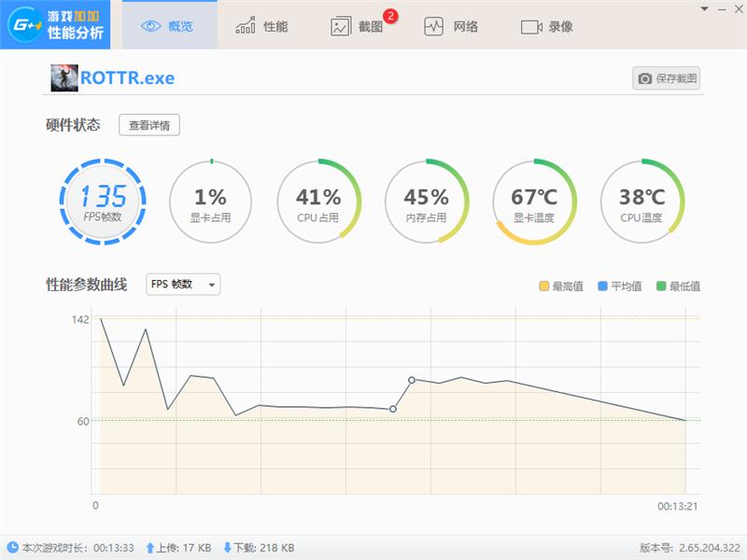Switch to the 性能 performance tab
Screen dimensions: 747x560
(261, 26)
